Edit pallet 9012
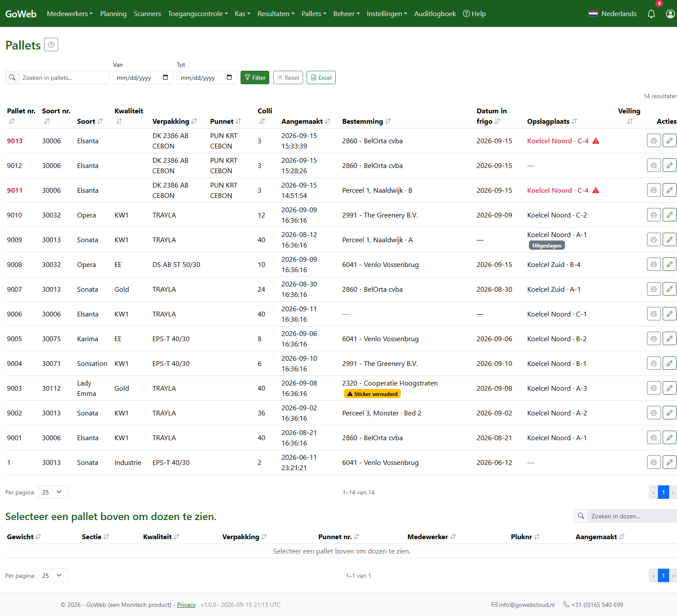677x616 pixels. coord(670,165)
